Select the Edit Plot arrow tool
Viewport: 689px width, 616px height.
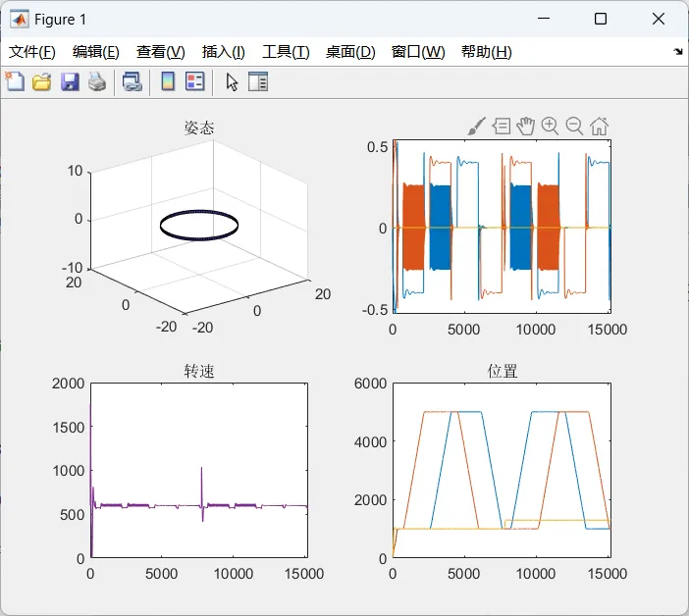pos(232,82)
